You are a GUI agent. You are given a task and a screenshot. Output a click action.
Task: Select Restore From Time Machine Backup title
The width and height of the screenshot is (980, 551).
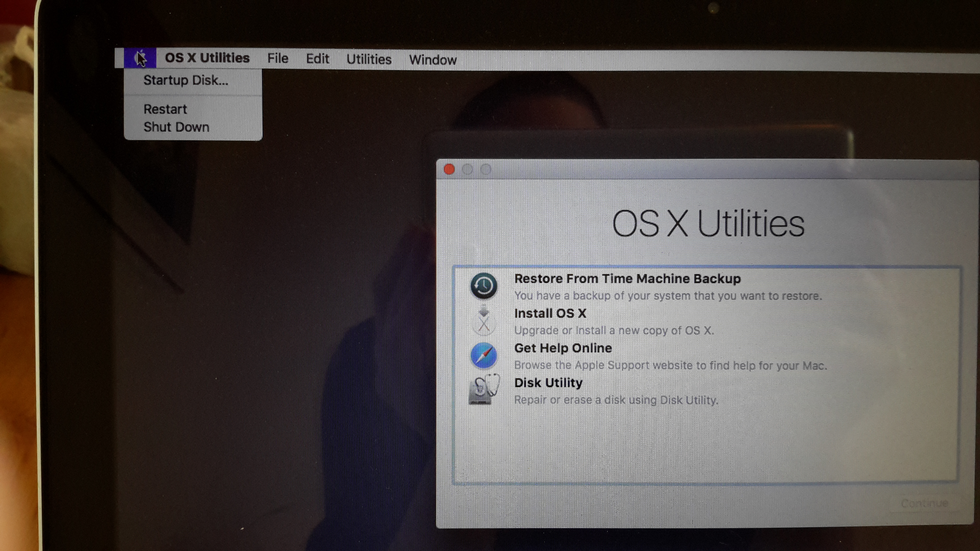(628, 279)
